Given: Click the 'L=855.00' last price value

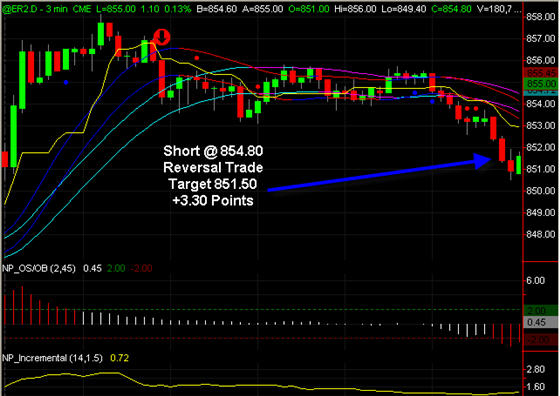Looking at the screenshot, I should 116,9.
